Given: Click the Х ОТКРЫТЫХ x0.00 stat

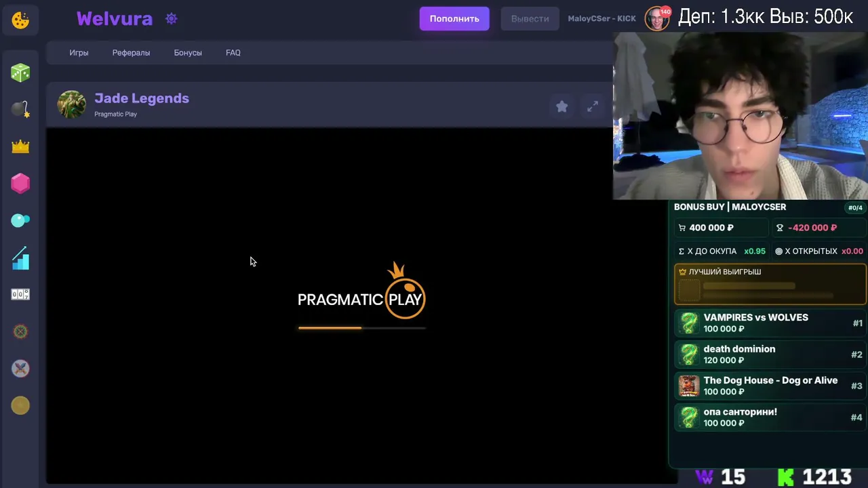Looking at the screenshot, I should pos(818,251).
